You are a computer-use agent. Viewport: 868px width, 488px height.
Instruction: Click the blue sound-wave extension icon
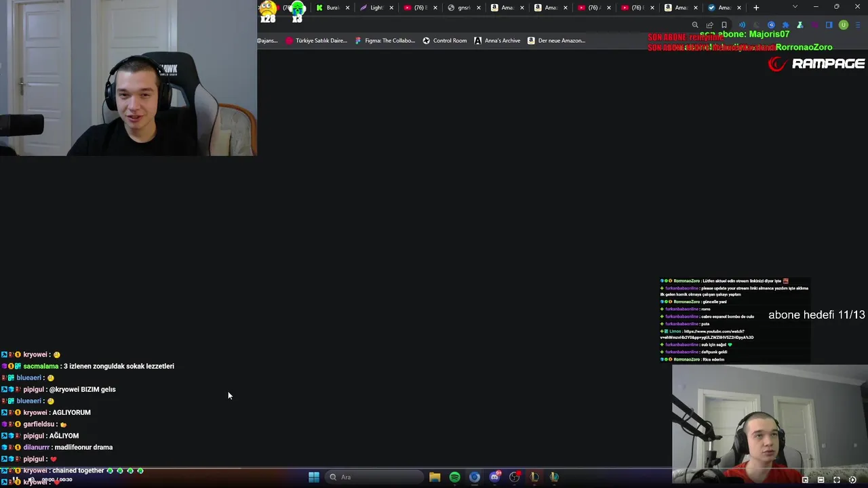(x=741, y=25)
